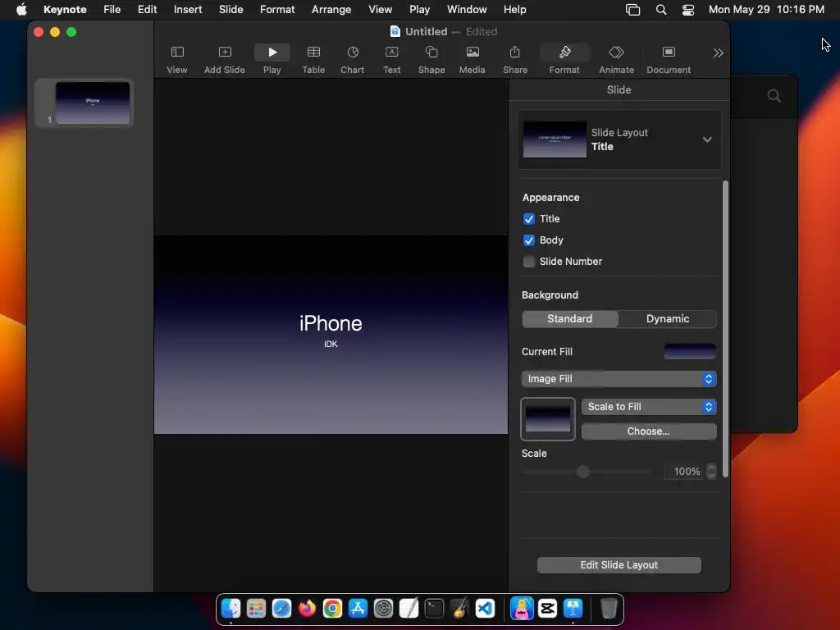The height and width of the screenshot is (630, 840).
Task: Open the View toolbar menu
Action: (177, 60)
